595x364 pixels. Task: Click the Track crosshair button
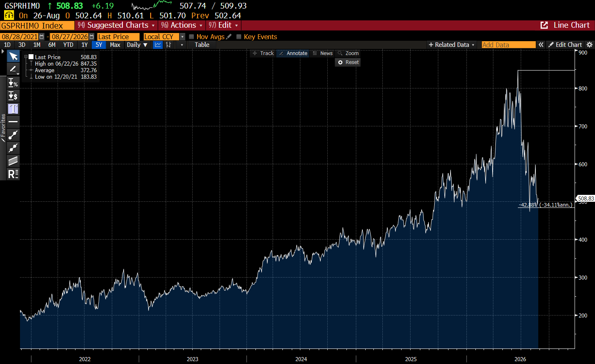click(263, 53)
